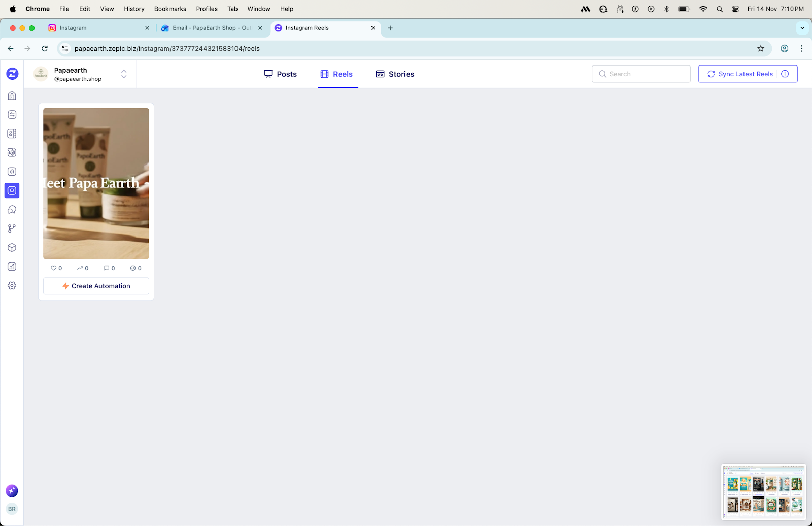The image size is (812, 526).
Task: Switch to the Stories tab
Action: coord(395,74)
